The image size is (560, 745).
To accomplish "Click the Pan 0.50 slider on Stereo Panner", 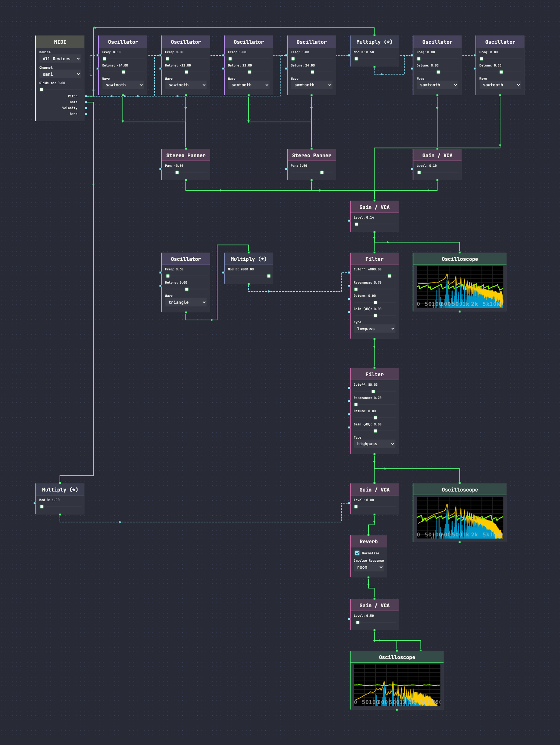I will point(312,172).
